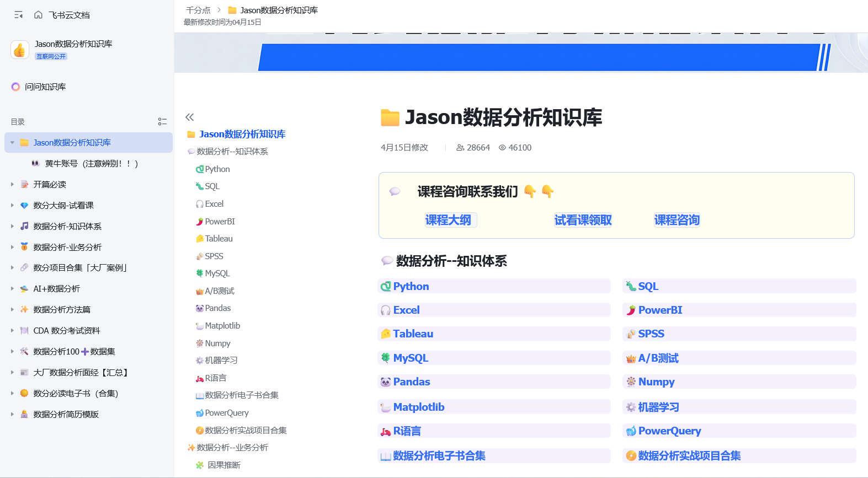Expand the 数分大纲-试看课 tree node
Screen dimensions: 868x478
[12, 205]
